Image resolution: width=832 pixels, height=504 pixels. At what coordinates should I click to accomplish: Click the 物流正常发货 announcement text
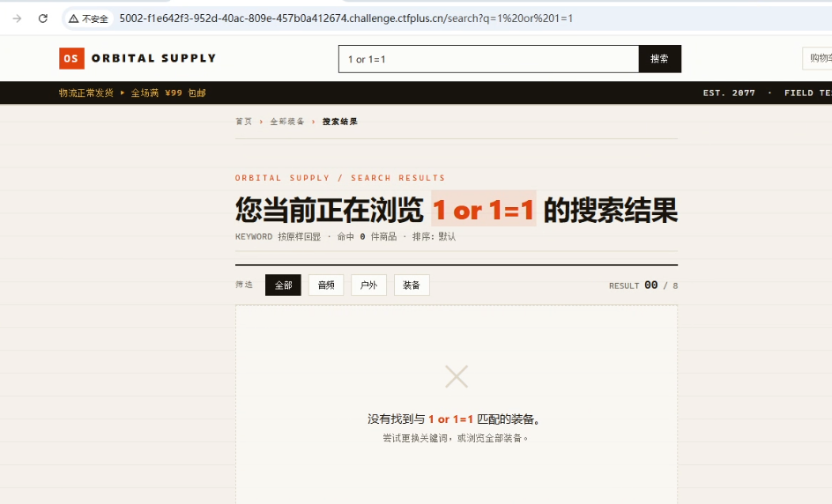pos(86,93)
